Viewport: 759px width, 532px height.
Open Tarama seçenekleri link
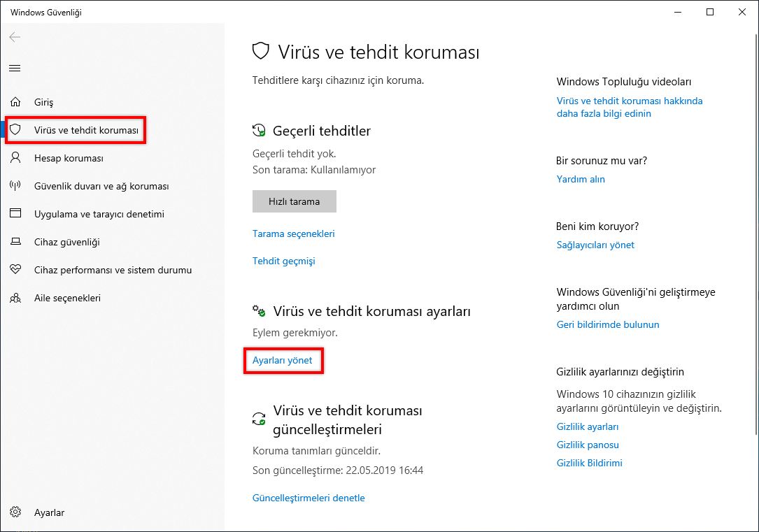(x=293, y=233)
